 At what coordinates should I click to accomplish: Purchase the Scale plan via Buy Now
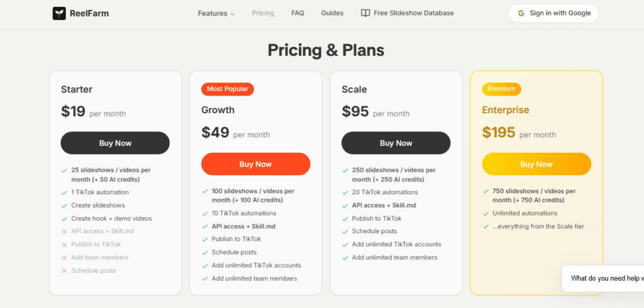coord(396,143)
